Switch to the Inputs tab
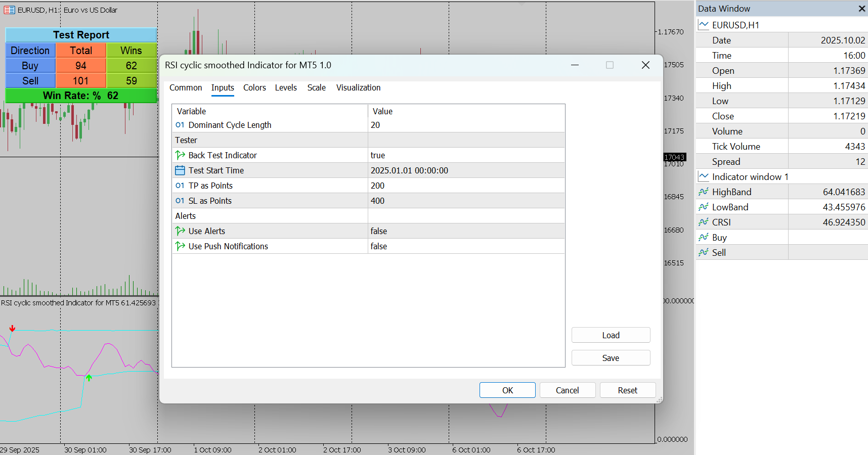Viewport: 868px width, 455px height. [x=223, y=87]
